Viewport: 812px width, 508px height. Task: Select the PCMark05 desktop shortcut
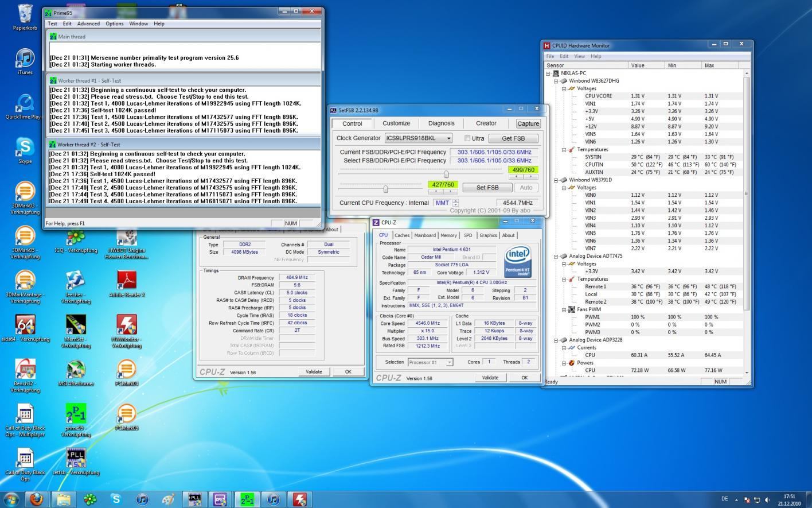click(x=126, y=417)
